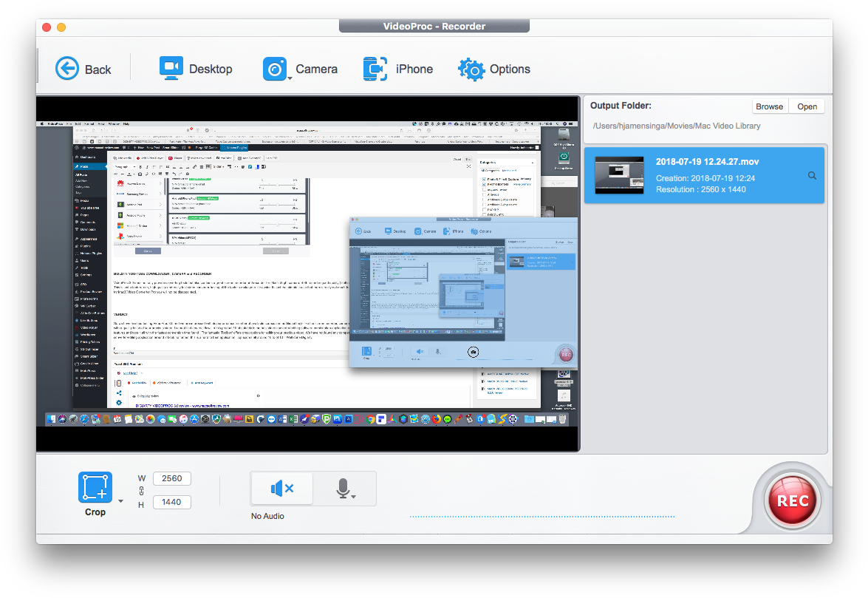Click the microphone icon
The height and width of the screenshot is (598, 868).
343,489
